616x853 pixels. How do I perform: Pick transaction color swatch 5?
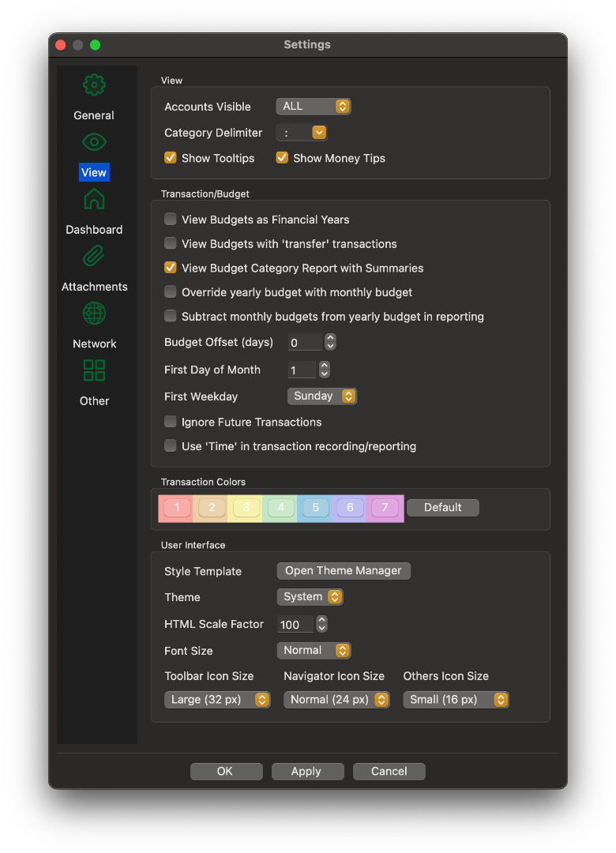(315, 508)
